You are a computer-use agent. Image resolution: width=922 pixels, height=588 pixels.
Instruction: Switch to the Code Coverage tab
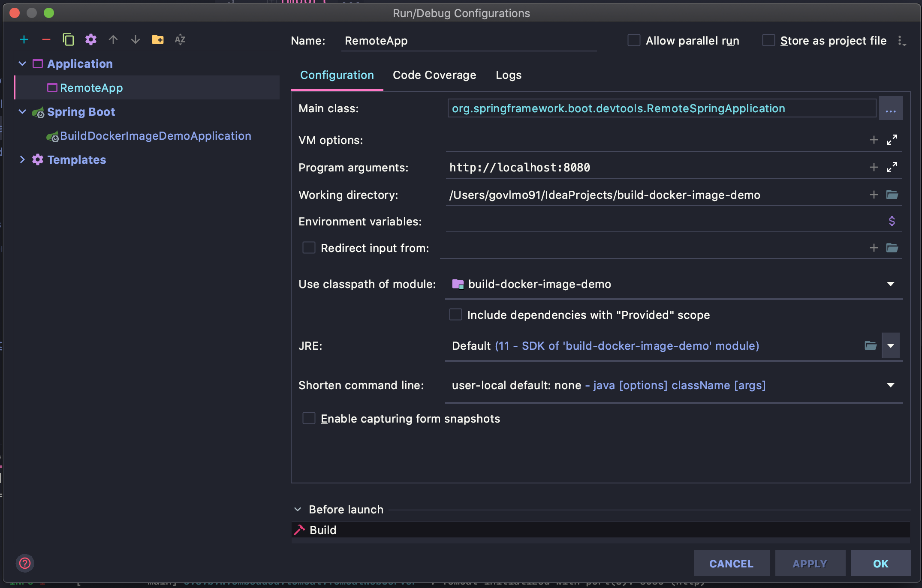[x=434, y=75]
